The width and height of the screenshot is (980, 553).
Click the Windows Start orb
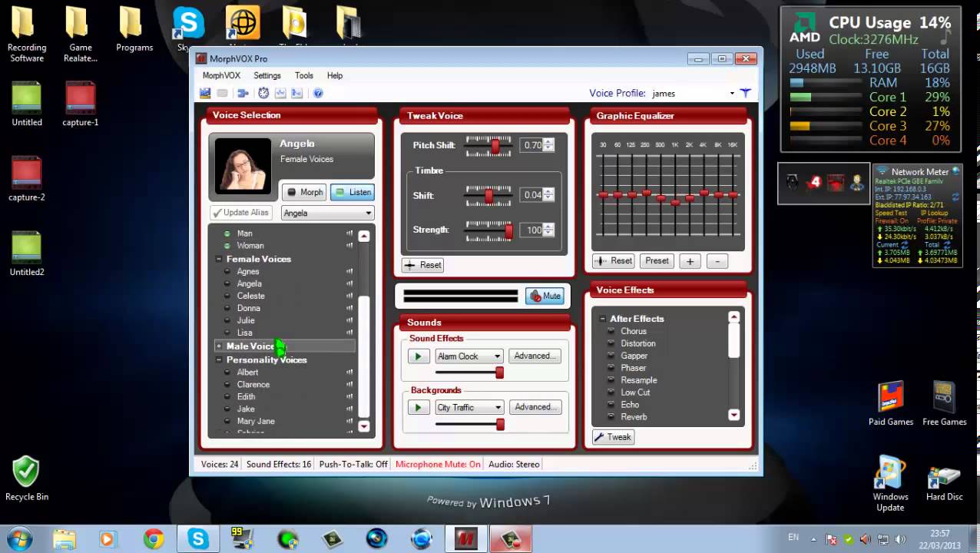point(18,538)
